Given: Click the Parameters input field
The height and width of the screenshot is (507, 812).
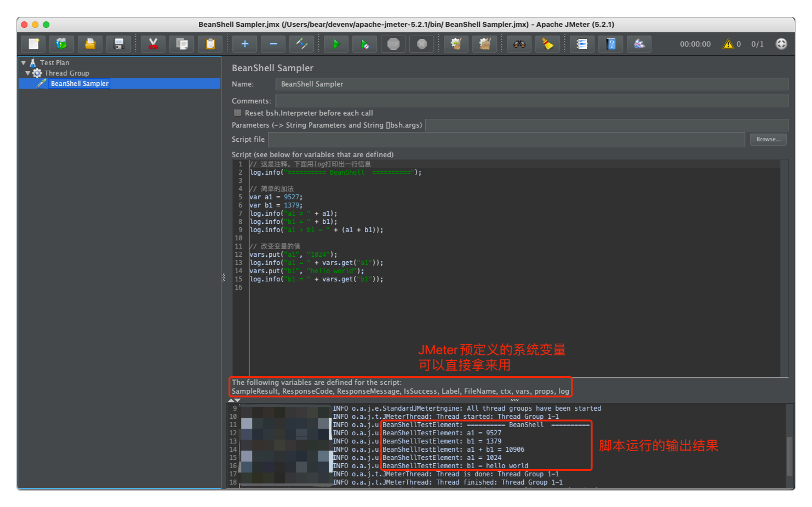Looking at the screenshot, I should click(607, 125).
